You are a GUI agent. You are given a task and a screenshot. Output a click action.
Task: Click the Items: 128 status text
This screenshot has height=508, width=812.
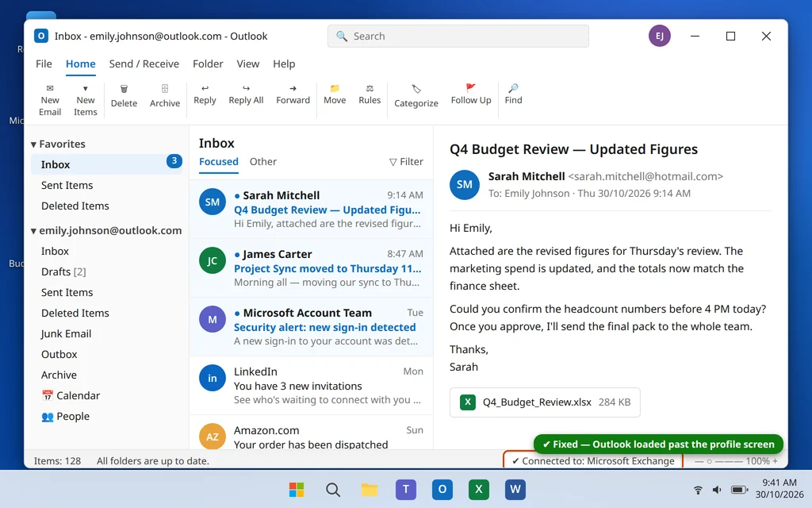tap(57, 461)
